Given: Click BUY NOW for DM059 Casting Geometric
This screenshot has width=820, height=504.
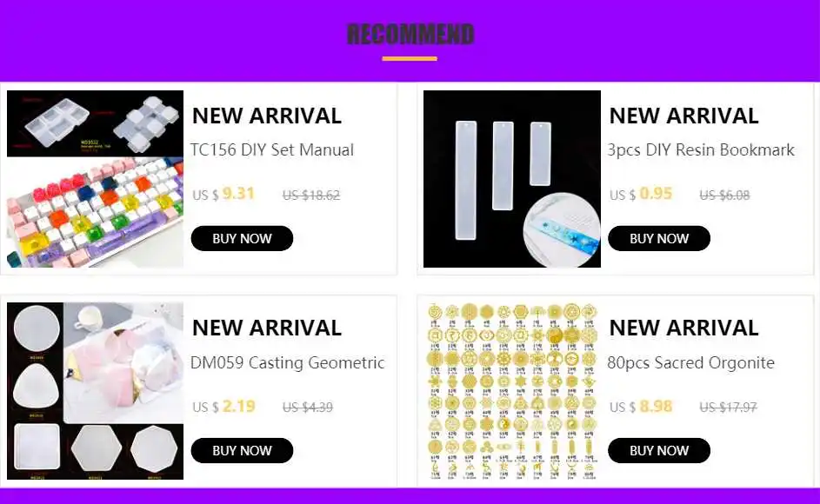Looking at the screenshot, I should pyautogui.click(x=242, y=451).
